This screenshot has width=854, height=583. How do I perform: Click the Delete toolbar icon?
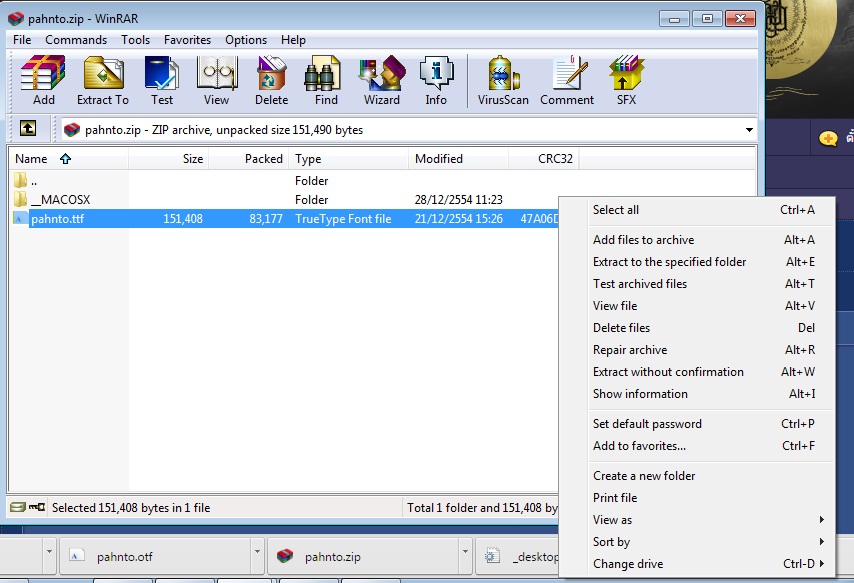tap(271, 80)
